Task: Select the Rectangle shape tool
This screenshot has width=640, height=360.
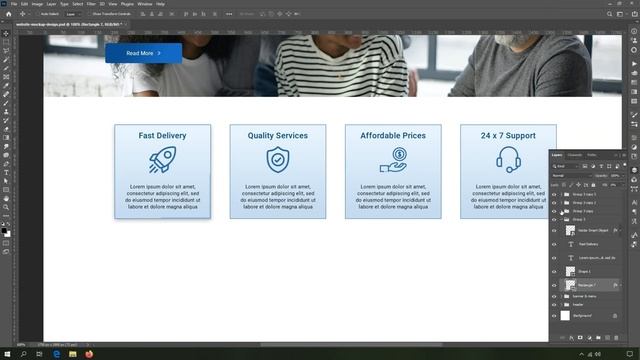Action: tap(6, 190)
